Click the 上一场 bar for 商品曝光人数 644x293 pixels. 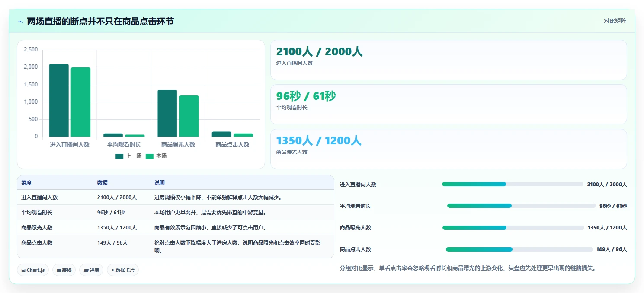pos(167,113)
